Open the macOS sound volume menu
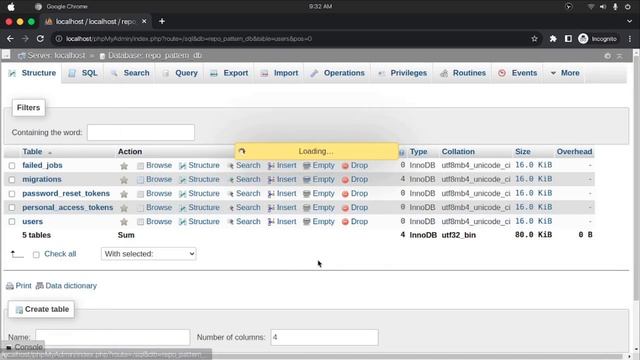 pos(602,7)
